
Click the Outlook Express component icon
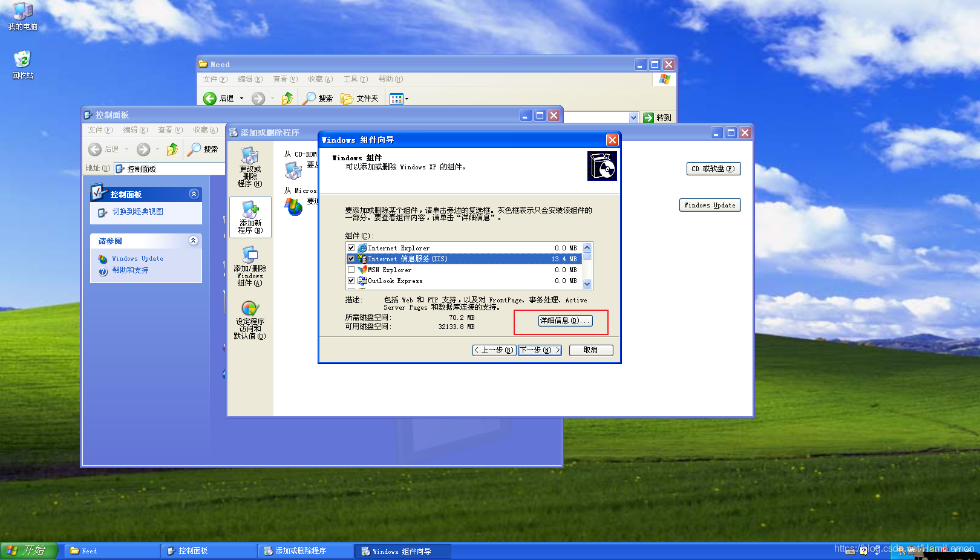click(362, 281)
